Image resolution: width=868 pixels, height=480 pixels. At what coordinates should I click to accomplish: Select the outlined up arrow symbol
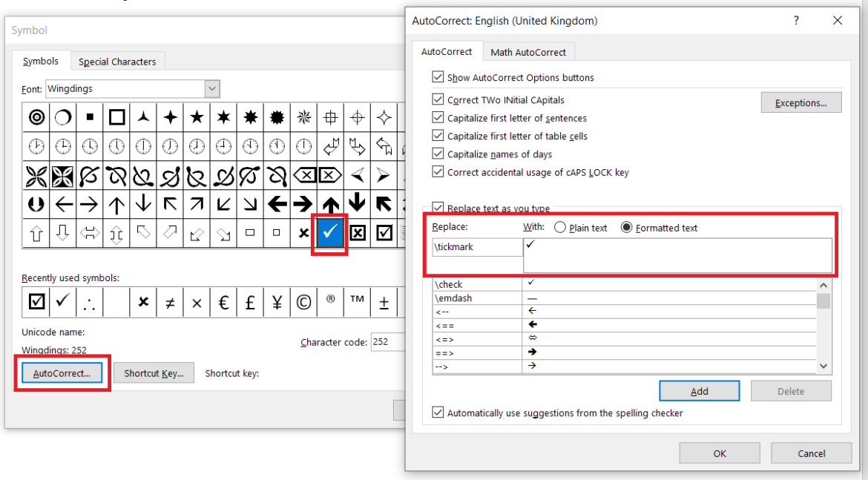click(x=36, y=233)
